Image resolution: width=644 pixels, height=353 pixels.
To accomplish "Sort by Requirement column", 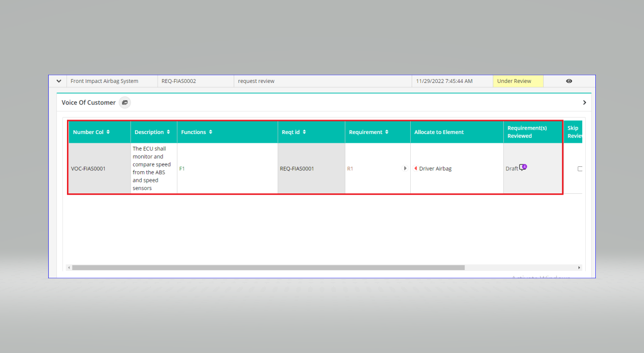I will tap(387, 132).
